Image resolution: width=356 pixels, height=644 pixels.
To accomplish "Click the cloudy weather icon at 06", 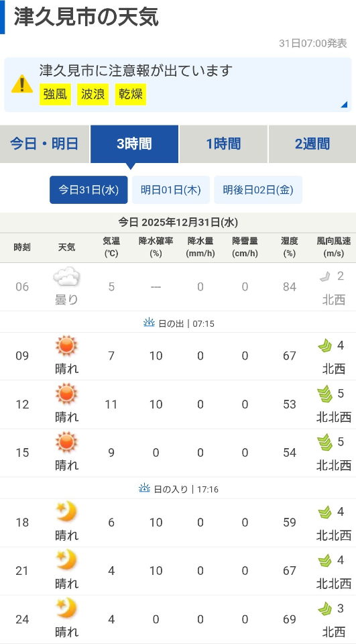I will (66, 276).
